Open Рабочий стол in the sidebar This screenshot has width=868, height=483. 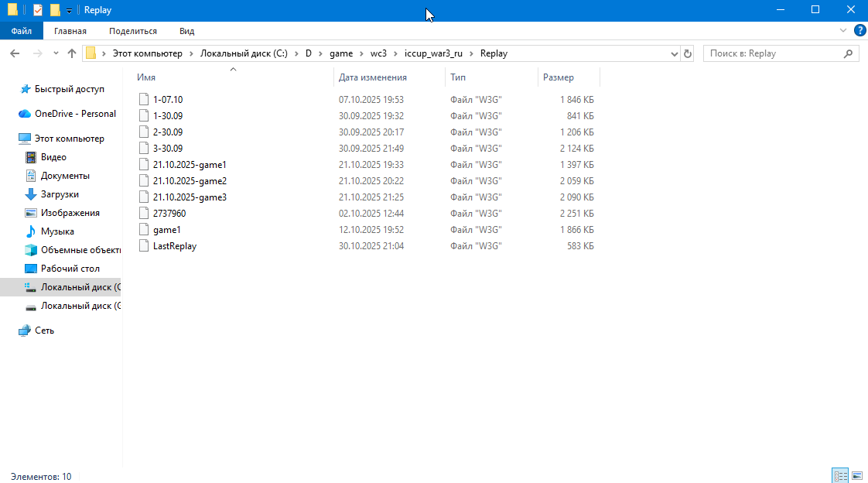click(x=70, y=269)
